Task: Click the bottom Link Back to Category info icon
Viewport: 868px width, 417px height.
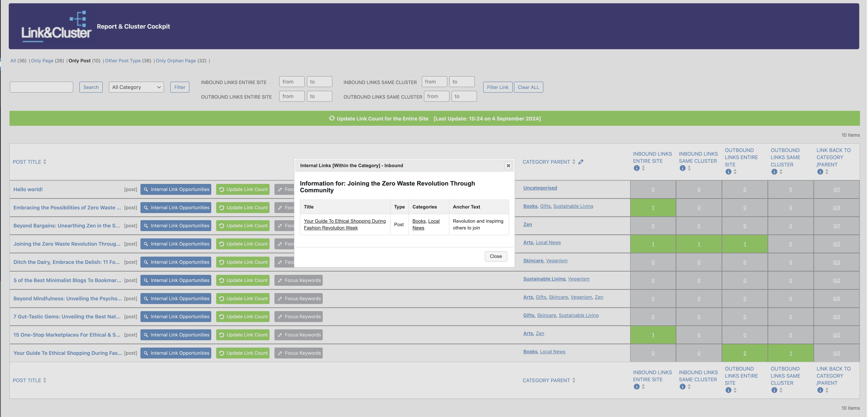Action: pyautogui.click(x=820, y=390)
